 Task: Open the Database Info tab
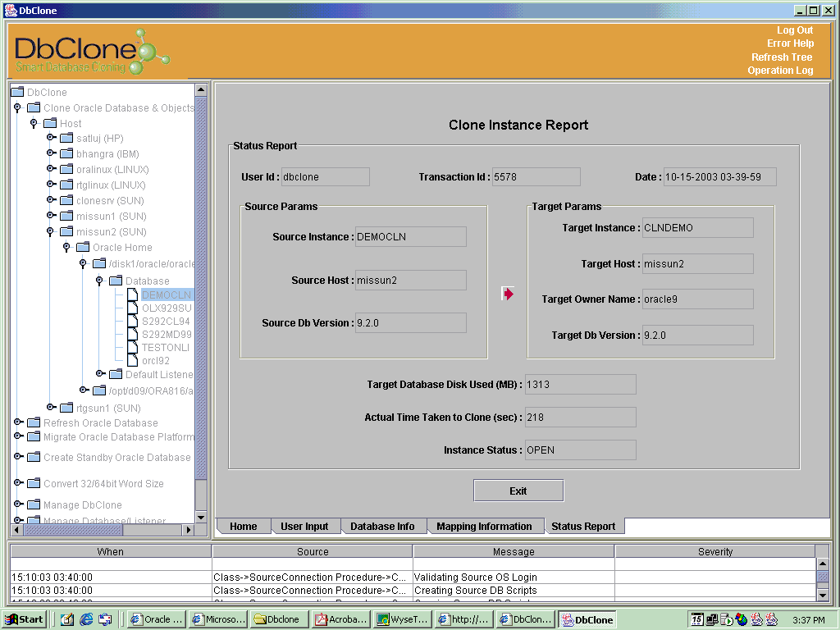382,526
